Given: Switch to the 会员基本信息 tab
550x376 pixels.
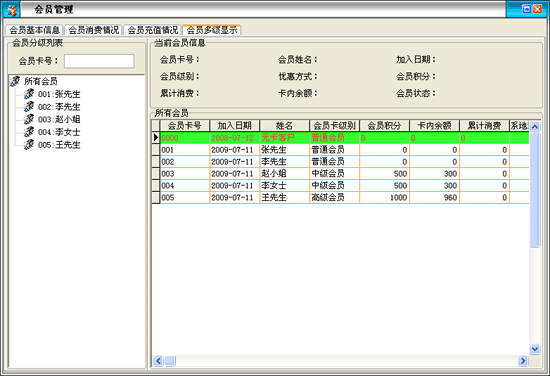Looking at the screenshot, I should 34,30.
